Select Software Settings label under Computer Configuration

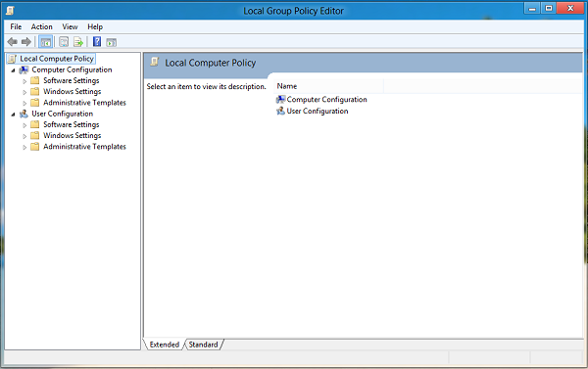[x=72, y=80]
